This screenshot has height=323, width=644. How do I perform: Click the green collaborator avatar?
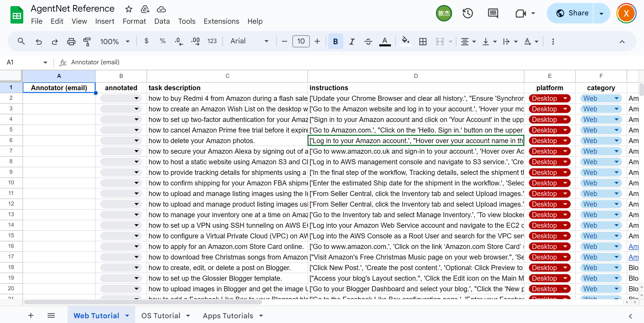point(444,13)
